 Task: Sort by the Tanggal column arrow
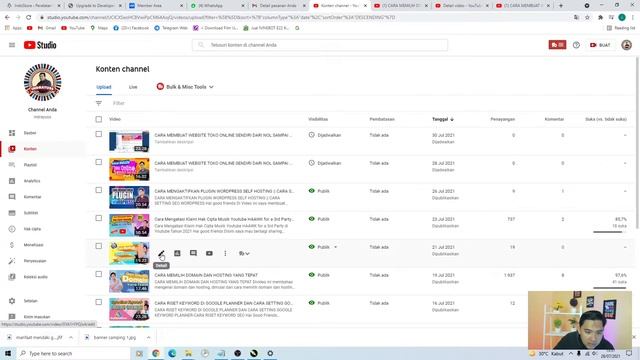(x=452, y=119)
